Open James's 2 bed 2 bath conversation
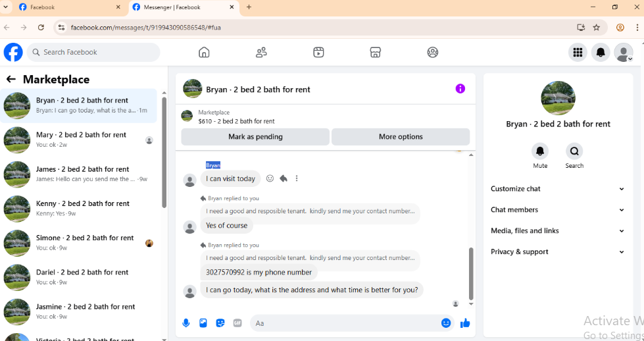Image resolution: width=644 pixels, height=341 pixels. [78, 174]
